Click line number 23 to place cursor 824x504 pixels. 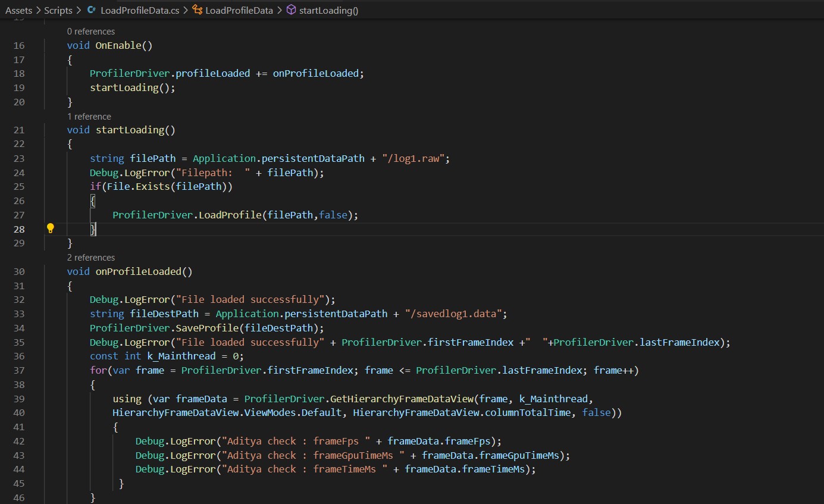tap(18, 158)
